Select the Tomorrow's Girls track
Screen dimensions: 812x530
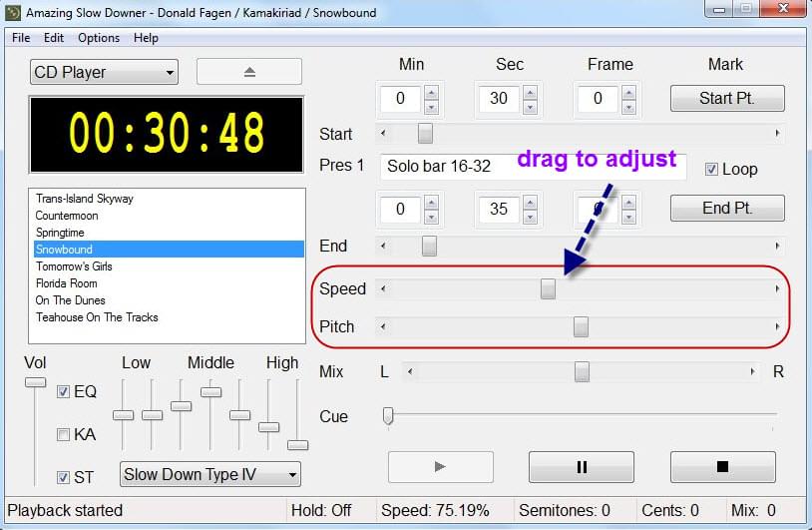(x=74, y=266)
